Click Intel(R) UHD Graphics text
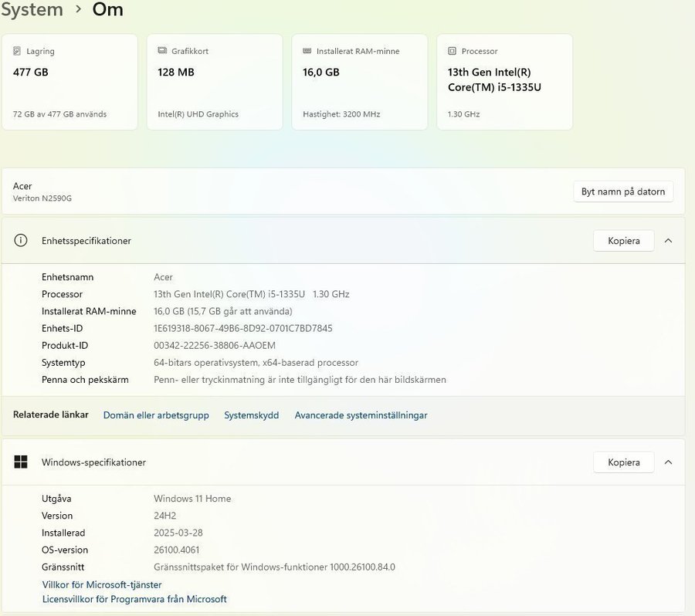 (198, 114)
